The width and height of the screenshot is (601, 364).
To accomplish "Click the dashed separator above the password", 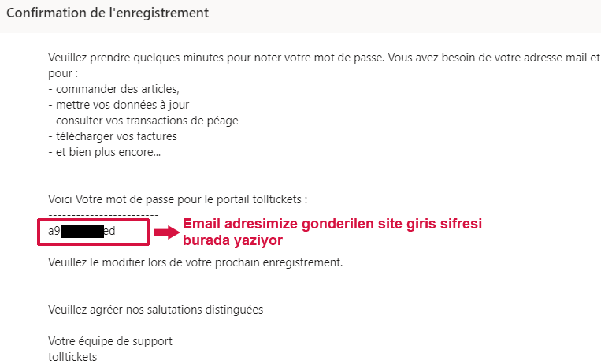I will (103, 215).
